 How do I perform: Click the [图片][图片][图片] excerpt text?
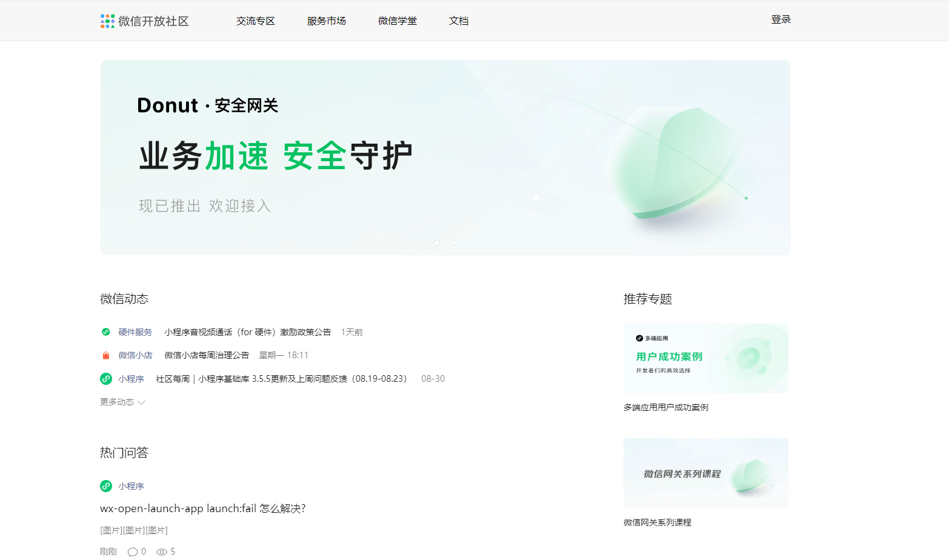134,530
